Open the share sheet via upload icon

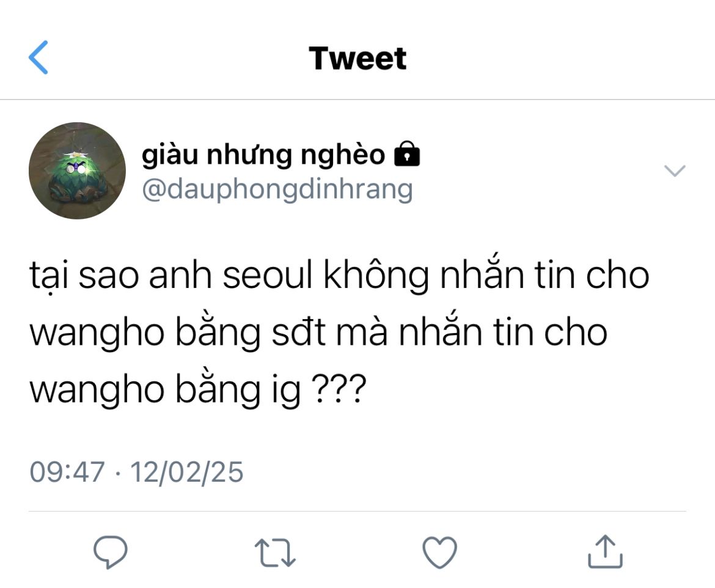(605, 551)
